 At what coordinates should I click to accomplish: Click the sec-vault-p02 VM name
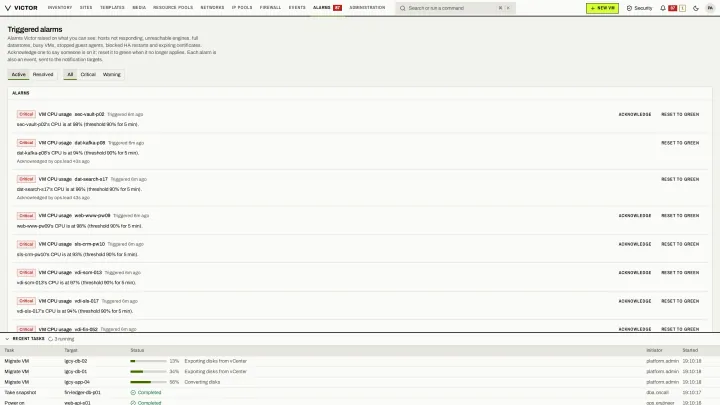89,114
